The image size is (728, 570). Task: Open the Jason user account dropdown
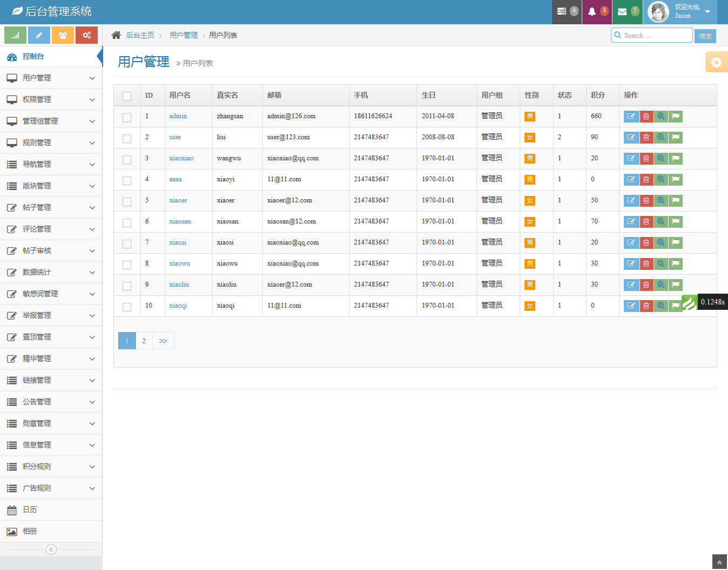pos(681,12)
